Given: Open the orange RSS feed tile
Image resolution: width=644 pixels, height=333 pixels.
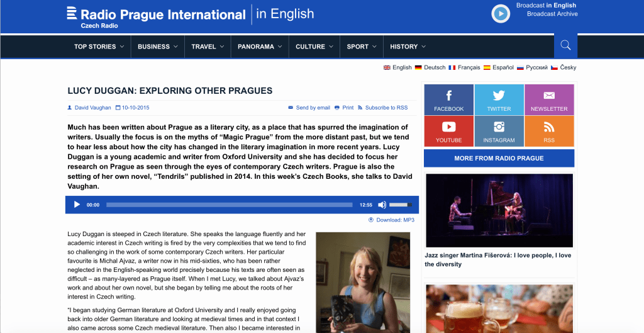Looking at the screenshot, I should [549, 131].
